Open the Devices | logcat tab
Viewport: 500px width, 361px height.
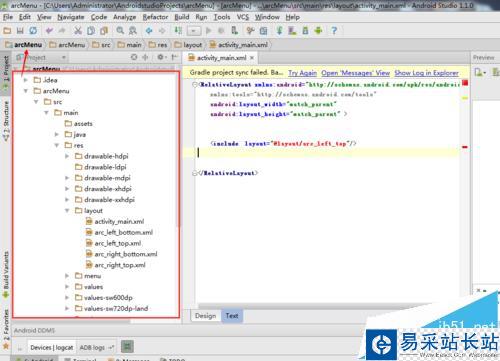pyautogui.click(x=52, y=347)
